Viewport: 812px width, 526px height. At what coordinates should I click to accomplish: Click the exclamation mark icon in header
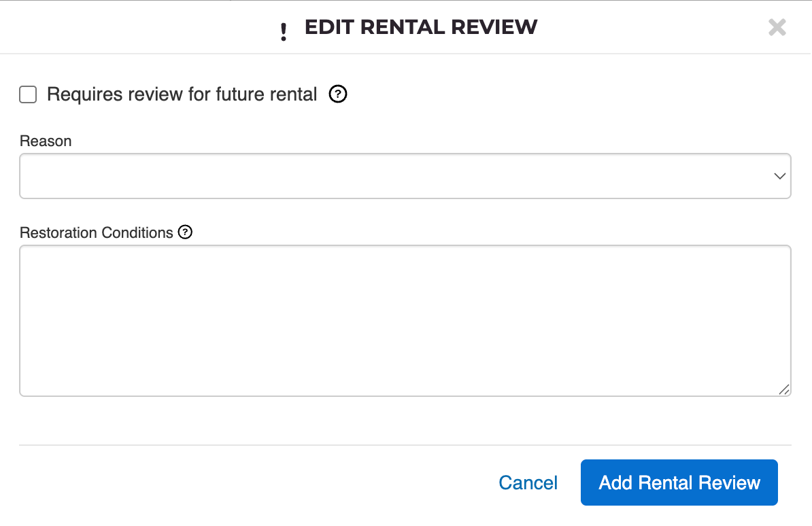point(284,31)
